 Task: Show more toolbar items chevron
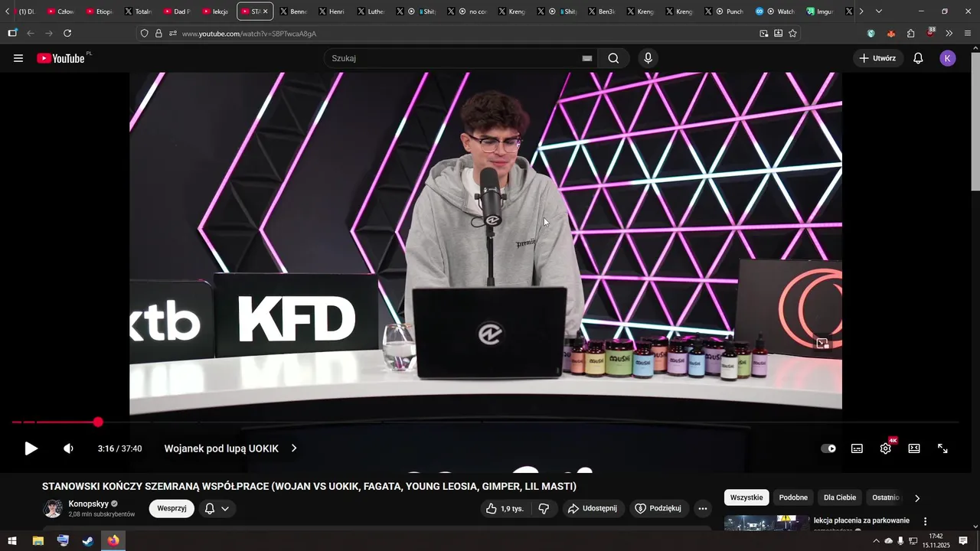tap(949, 34)
